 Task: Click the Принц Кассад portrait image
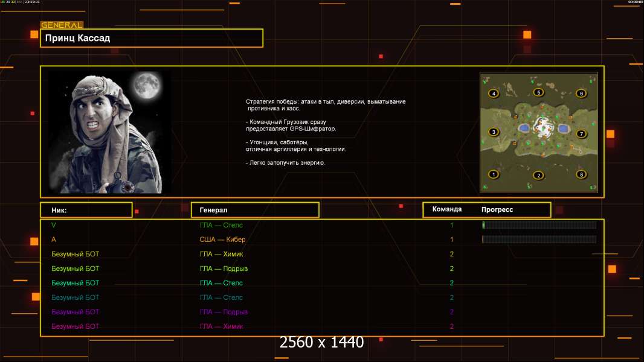click(110, 132)
